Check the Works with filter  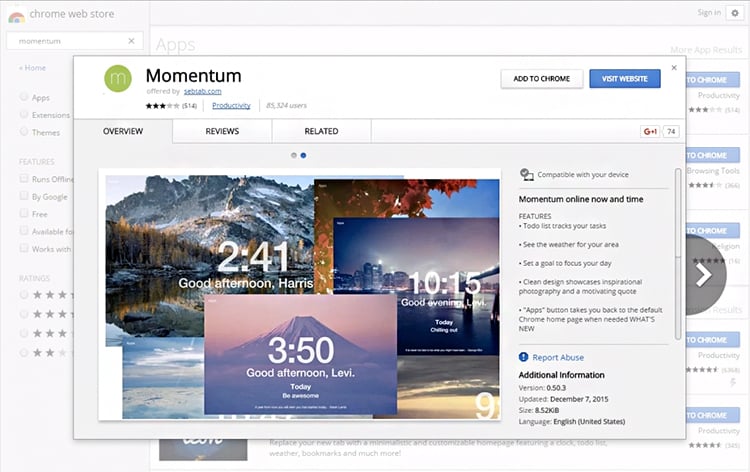point(23,248)
